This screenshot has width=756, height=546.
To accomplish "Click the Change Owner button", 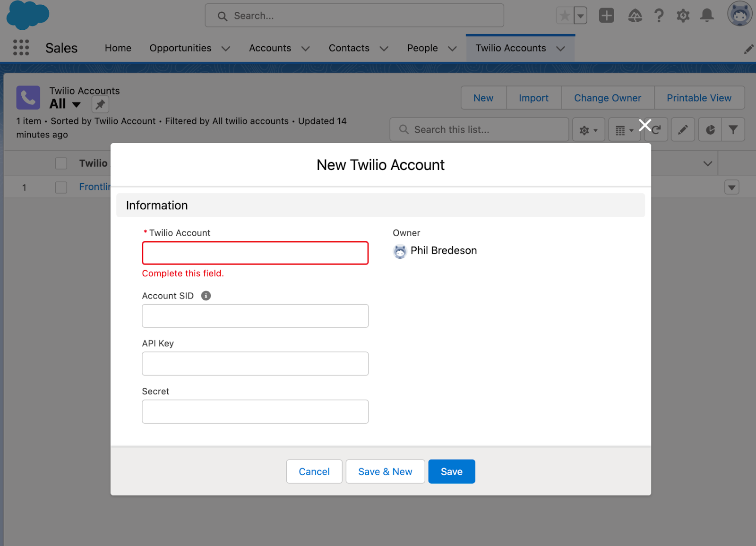I will 608,98.
